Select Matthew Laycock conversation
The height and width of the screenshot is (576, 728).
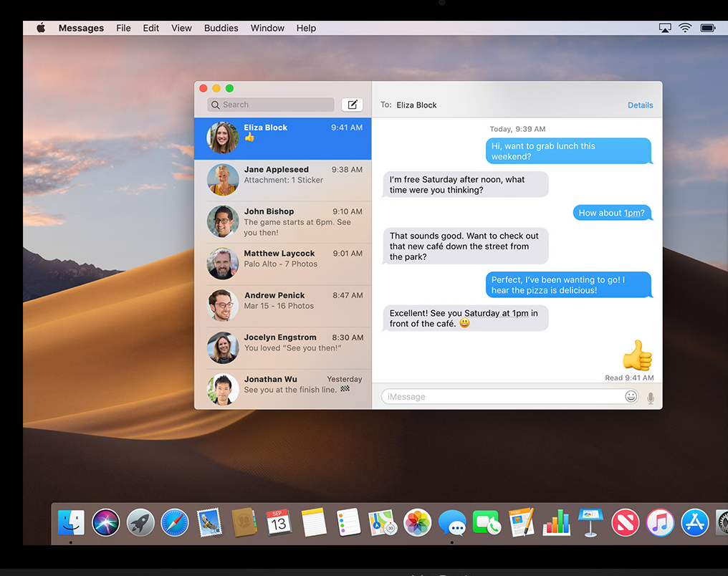[283, 264]
